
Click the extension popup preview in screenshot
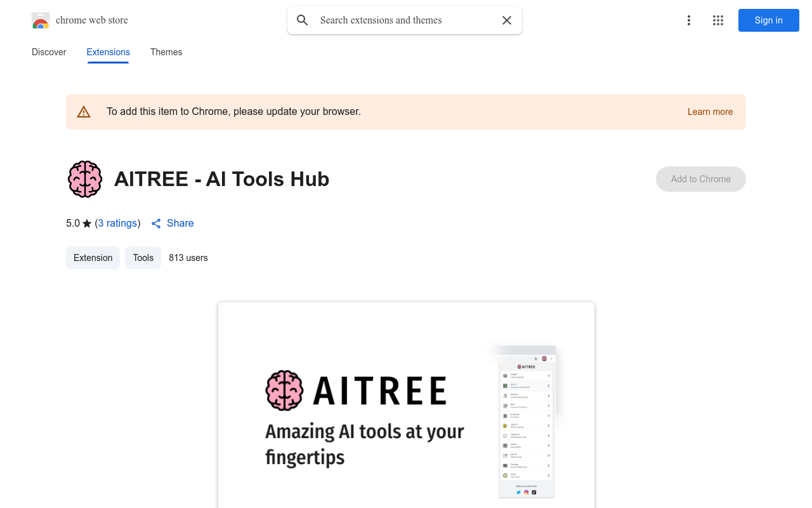(526, 422)
